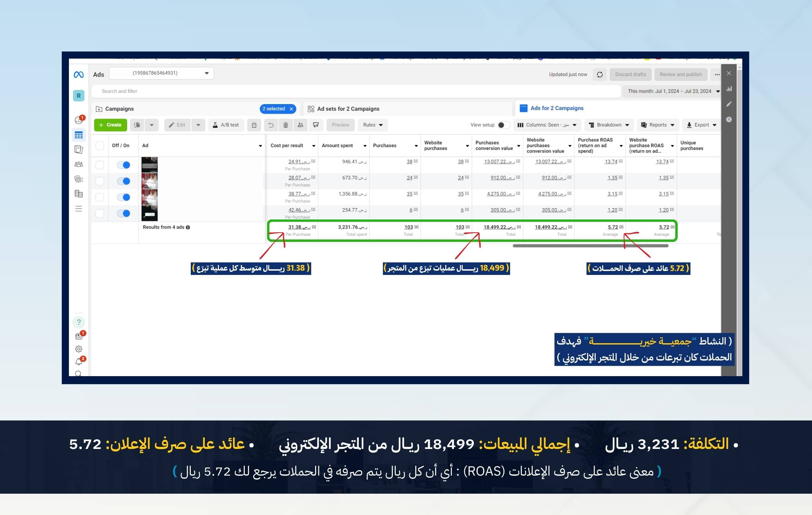The image size is (812, 515).
Task: Click the undo arrow toolbar icon
Action: pos(271,125)
